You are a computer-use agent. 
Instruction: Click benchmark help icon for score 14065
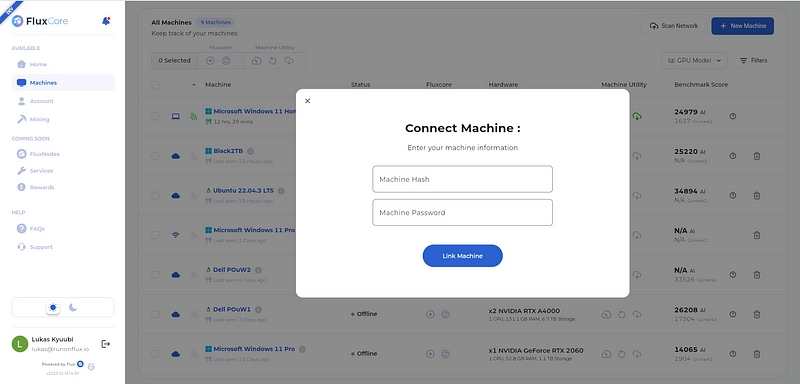click(733, 353)
